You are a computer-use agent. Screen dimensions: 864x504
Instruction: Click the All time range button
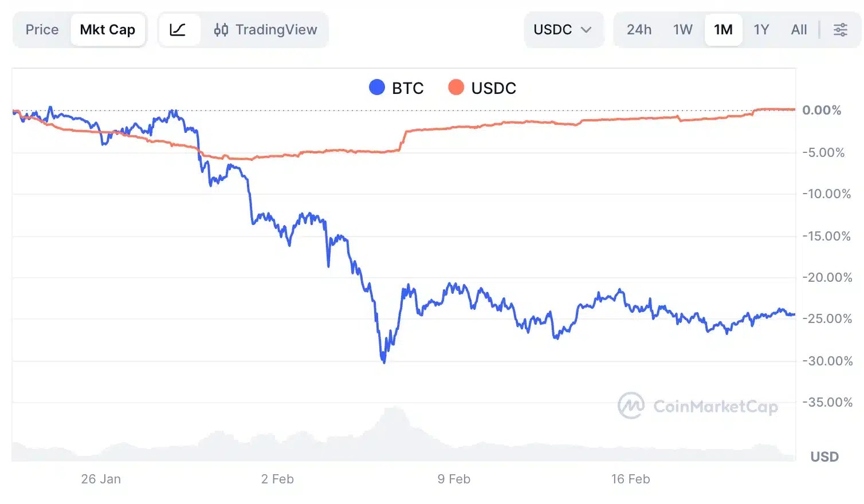pyautogui.click(x=799, y=29)
